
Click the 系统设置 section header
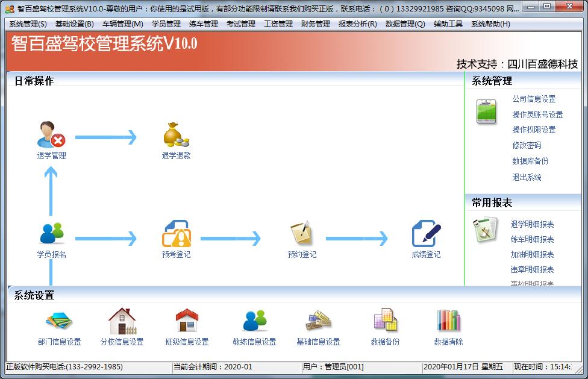[34, 295]
